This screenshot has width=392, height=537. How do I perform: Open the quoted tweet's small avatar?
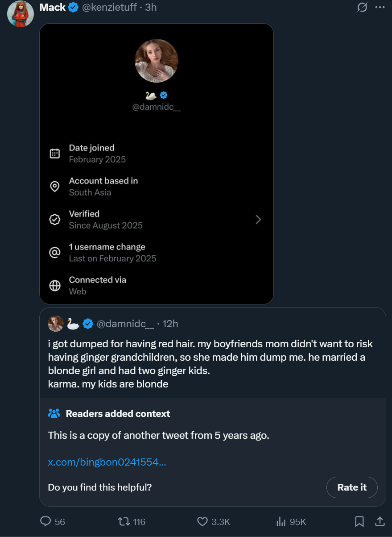click(56, 324)
